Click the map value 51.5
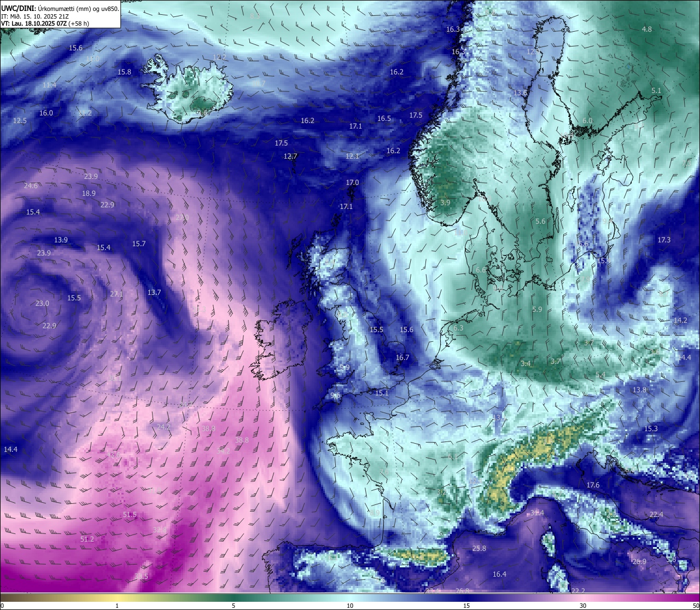This screenshot has height=610, width=700. tap(130, 515)
